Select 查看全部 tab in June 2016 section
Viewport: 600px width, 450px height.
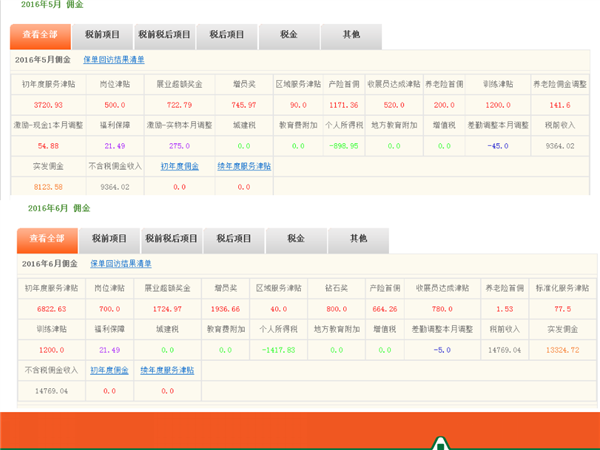coord(47,239)
